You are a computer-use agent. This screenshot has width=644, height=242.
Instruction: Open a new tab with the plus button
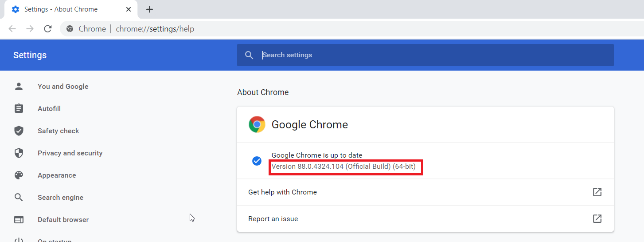coord(150,9)
